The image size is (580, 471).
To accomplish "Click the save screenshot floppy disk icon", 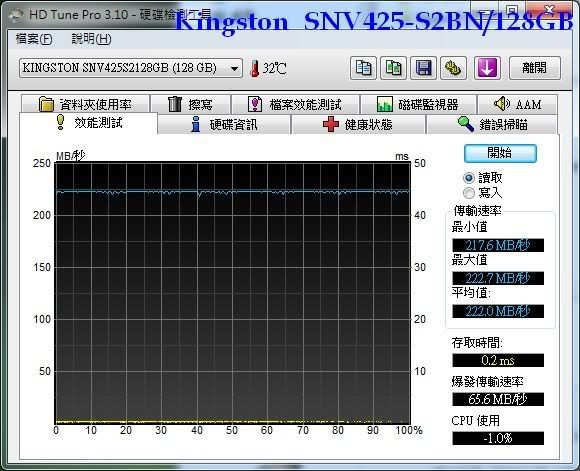I will [424, 68].
